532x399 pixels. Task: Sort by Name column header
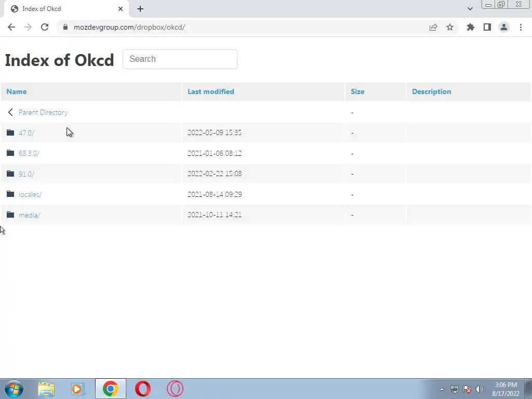point(16,91)
